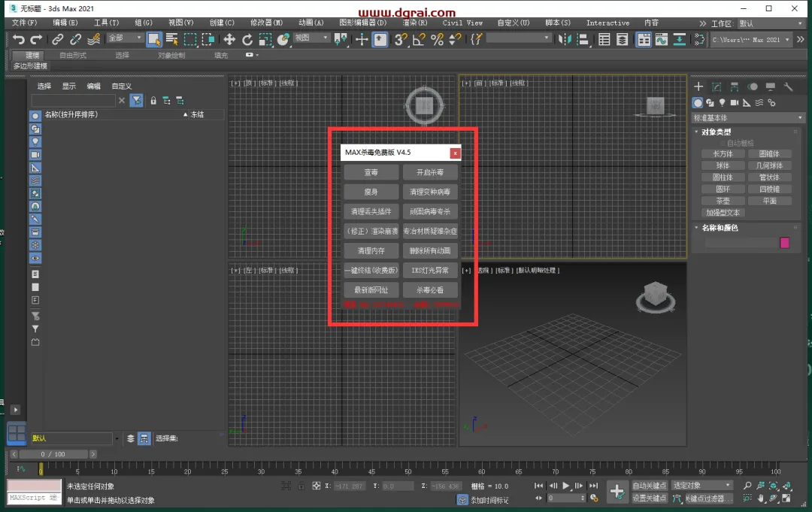Screen dimensions: 812x512
Task: Open the project path C:\Users dropdown
Action: point(750,40)
